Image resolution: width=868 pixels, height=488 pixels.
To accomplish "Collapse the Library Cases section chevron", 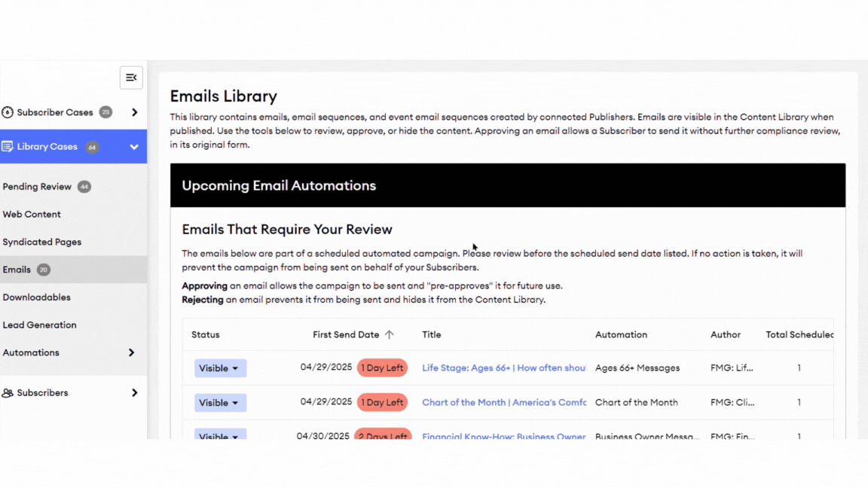I will (x=134, y=147).
